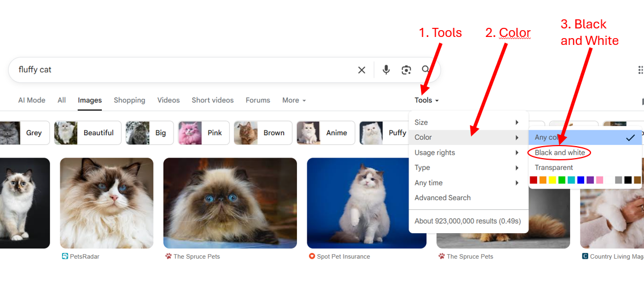
Task: Pick the purple color swatch
Action: 590,180
